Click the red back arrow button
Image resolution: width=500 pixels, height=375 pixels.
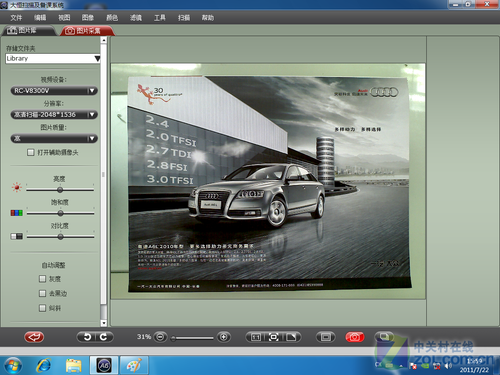coord(34,337)
